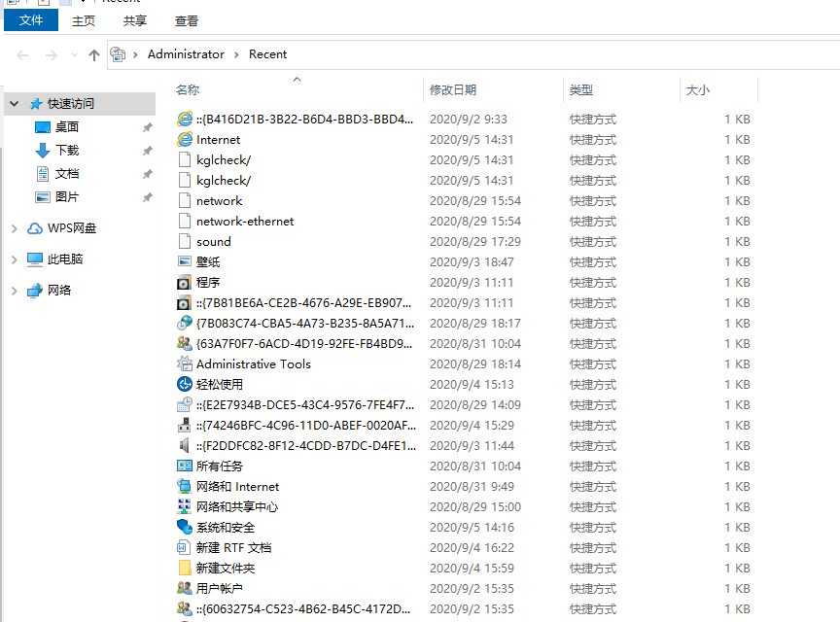Switch to the 查看 ribbon tab
The height and width of the screenshot is (622, 840).
(185, 19)
